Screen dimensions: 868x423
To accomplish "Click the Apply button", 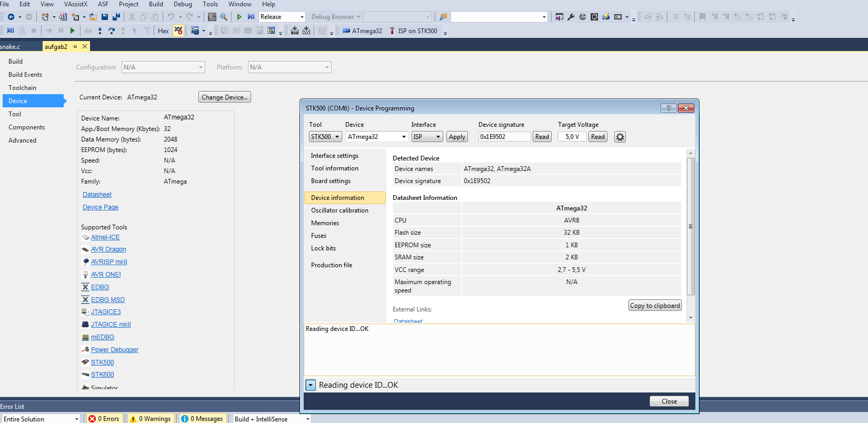I will pyautogui.click(x=457, y=137).
